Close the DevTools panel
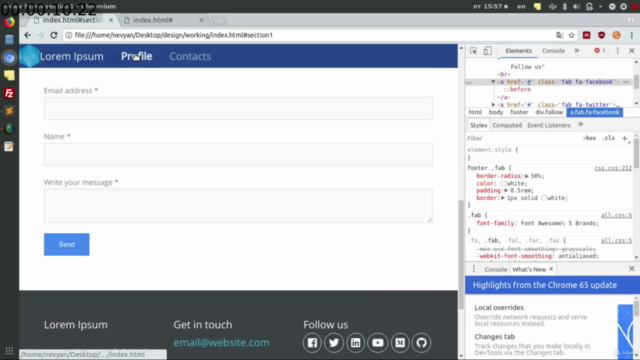Viewport: 640px width, 360px height. pos(632,51)
